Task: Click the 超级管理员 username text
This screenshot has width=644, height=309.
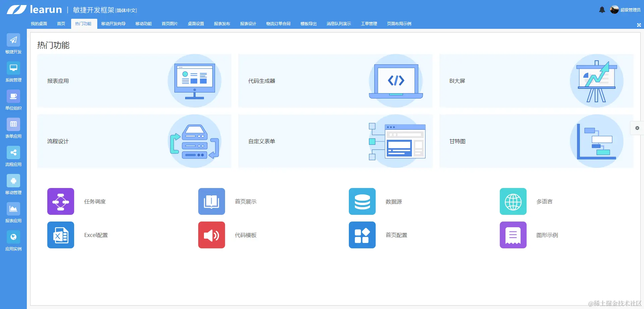Action: [x=630, y=10]
